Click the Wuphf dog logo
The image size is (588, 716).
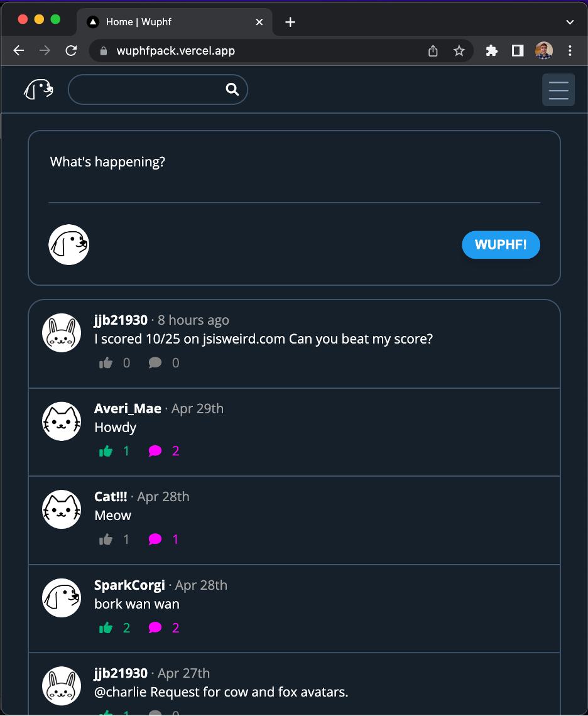(x=38, y=89)
